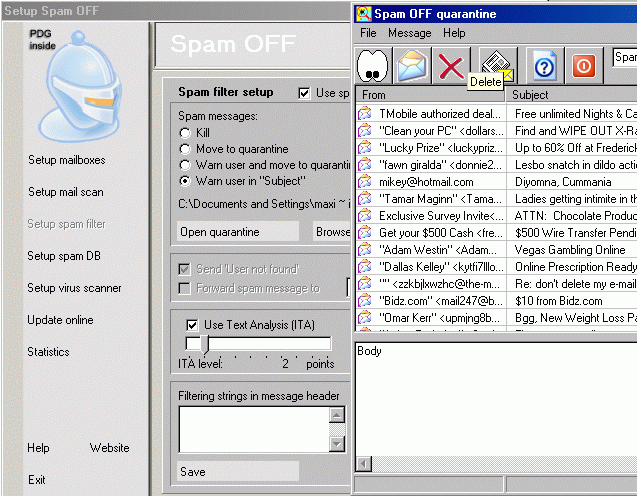Select subject "Re: don't delete my e-mail"
637x496 pixels.
[x=575, y=284]
